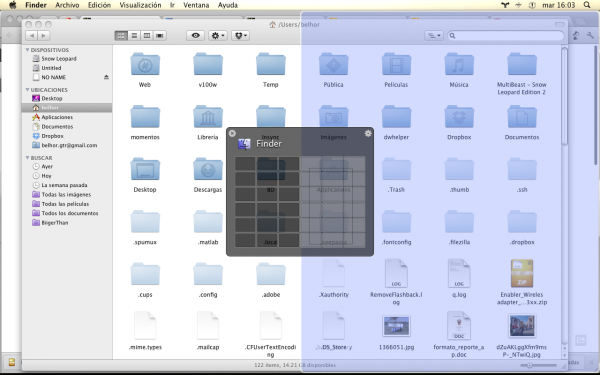Go forward in Finder history
600x375 pixels.
(x=44, y=36)
